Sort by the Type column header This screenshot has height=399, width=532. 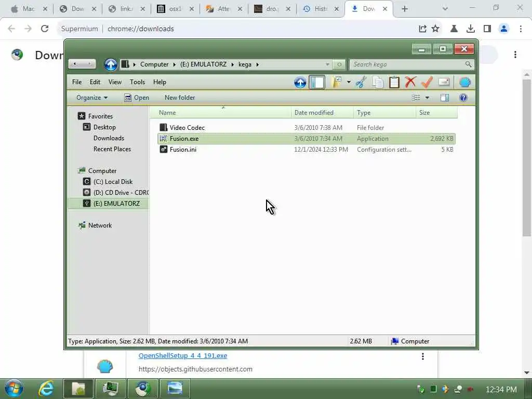click(385, 113)
